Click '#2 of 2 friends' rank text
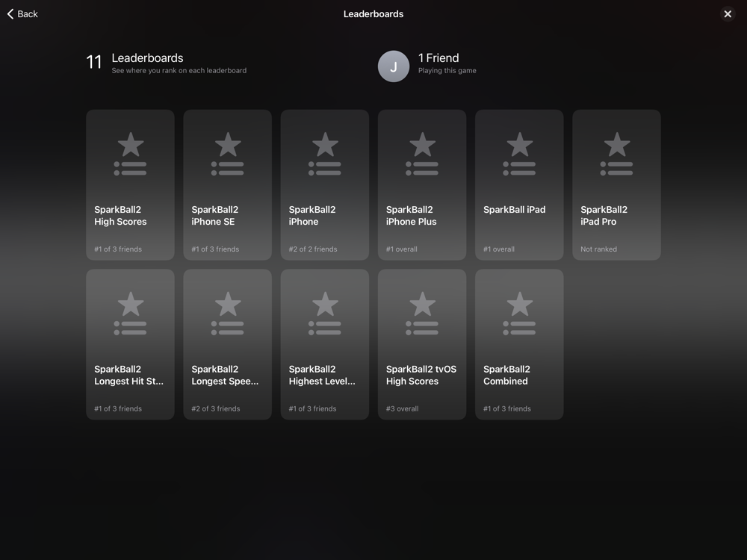Image resolution: width=747 pixels, height=560 pixels. (313, 249)
